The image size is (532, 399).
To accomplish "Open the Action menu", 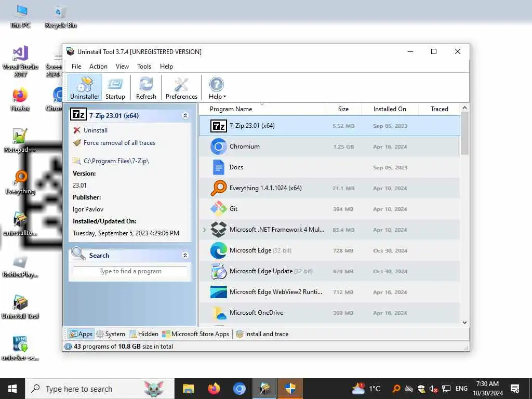I will pos(98,66).
